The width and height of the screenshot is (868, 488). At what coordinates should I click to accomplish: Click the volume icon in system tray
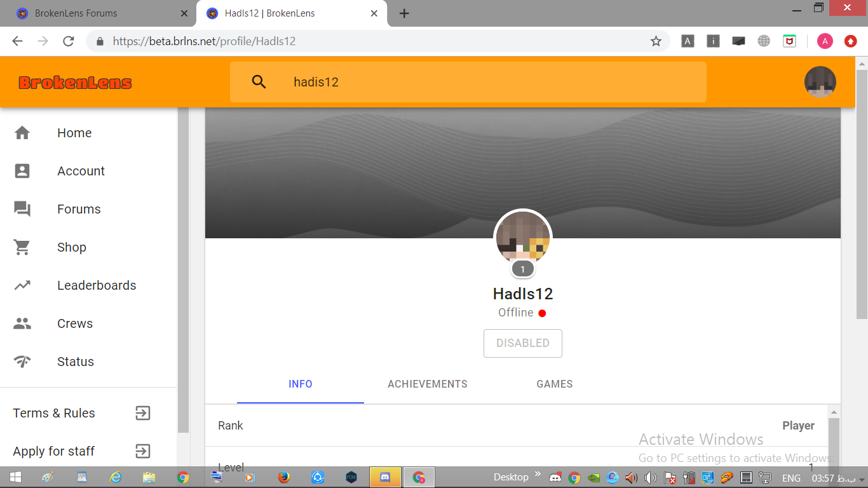pyautogui.click(x=650, y=478)
